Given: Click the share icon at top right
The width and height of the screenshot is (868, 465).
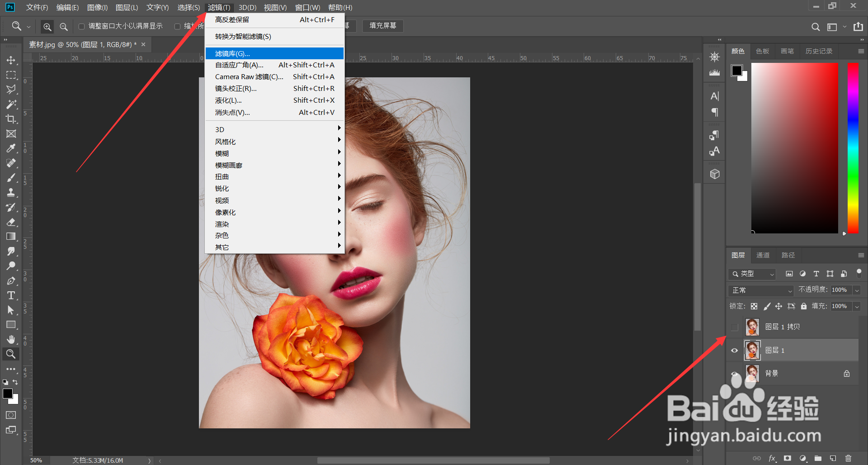Looking at the screenshot, I should (x=858, y=27).
